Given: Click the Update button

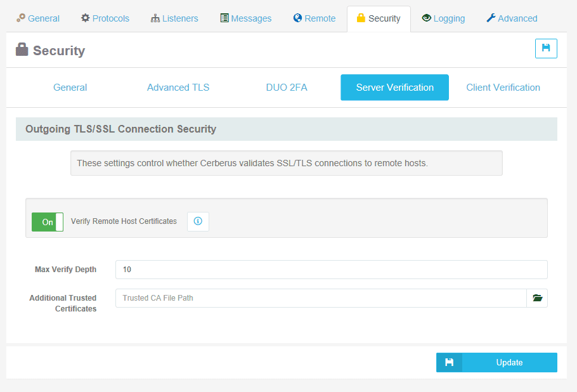Looking at the screenshot, I should pyautogui.click(x=509, y=362).
